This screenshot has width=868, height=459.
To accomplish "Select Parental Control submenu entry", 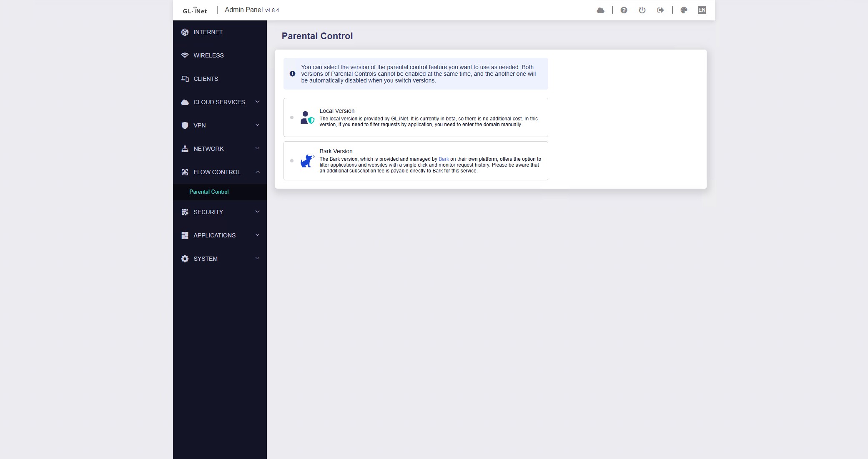I will pyautogui.click(x=209, y=192).
